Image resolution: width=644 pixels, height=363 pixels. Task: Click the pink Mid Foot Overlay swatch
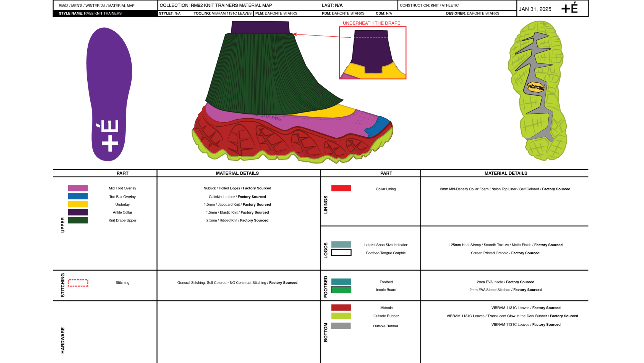(x=78, y=188)
